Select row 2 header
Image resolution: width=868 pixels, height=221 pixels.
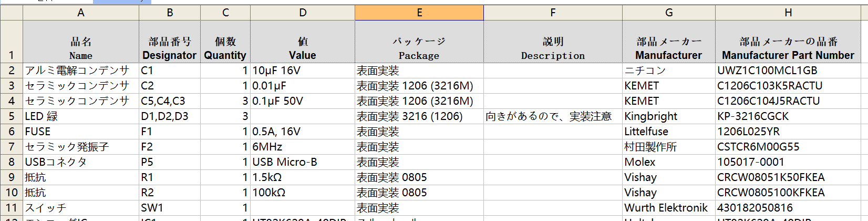point(12,71)
